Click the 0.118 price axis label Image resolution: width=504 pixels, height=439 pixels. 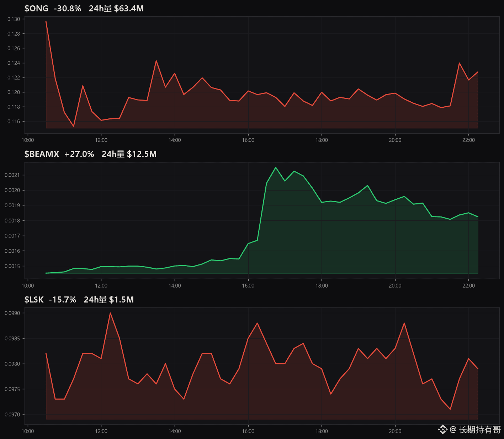click(x=14, y=107)
